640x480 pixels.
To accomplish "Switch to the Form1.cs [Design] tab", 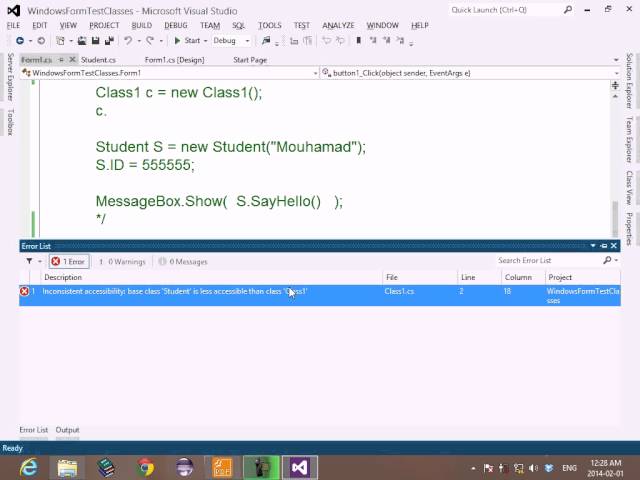I will click(174, 60).
